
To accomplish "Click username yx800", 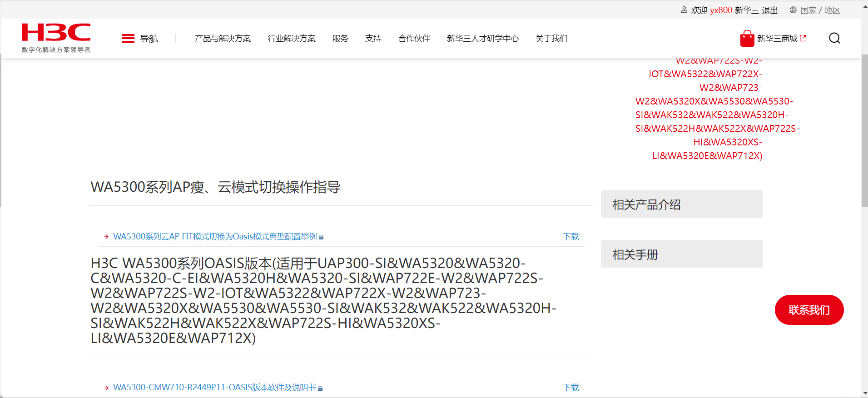I will coord(721,10).
